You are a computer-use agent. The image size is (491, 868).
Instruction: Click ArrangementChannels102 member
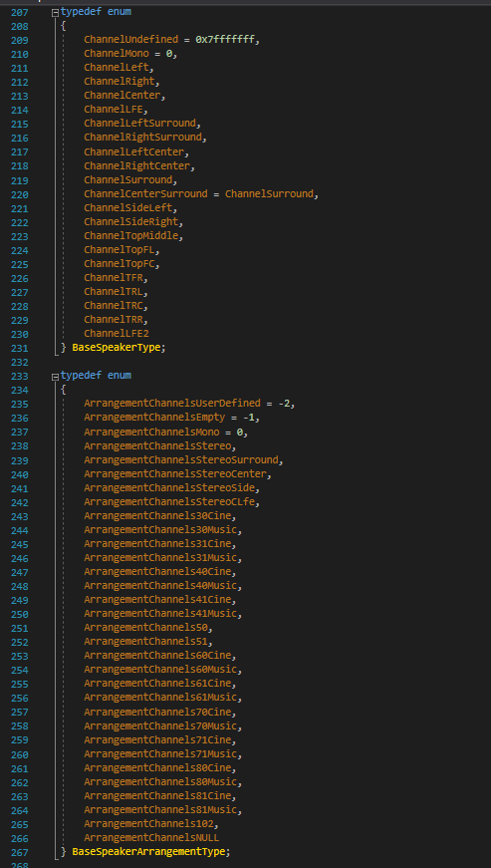148,824
